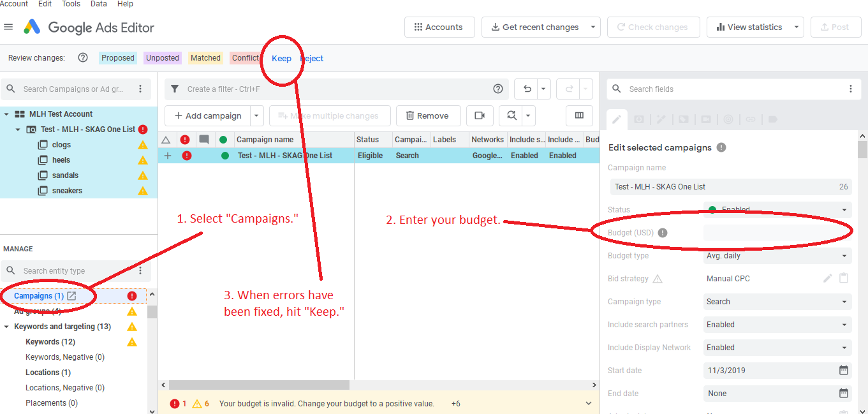The image size is (868, 414).
Task: Collapse the Keywords and targeting group
Action: click(6, 327)
